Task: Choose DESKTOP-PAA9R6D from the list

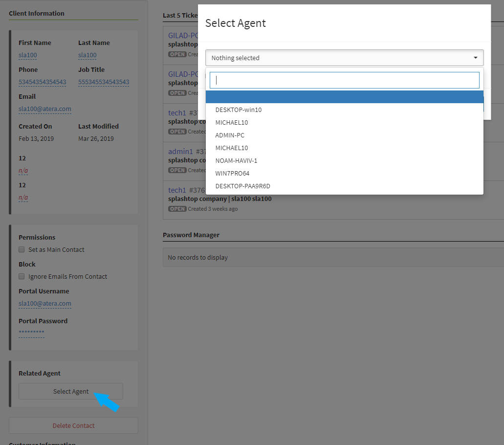Action: (x=242, y=186)
